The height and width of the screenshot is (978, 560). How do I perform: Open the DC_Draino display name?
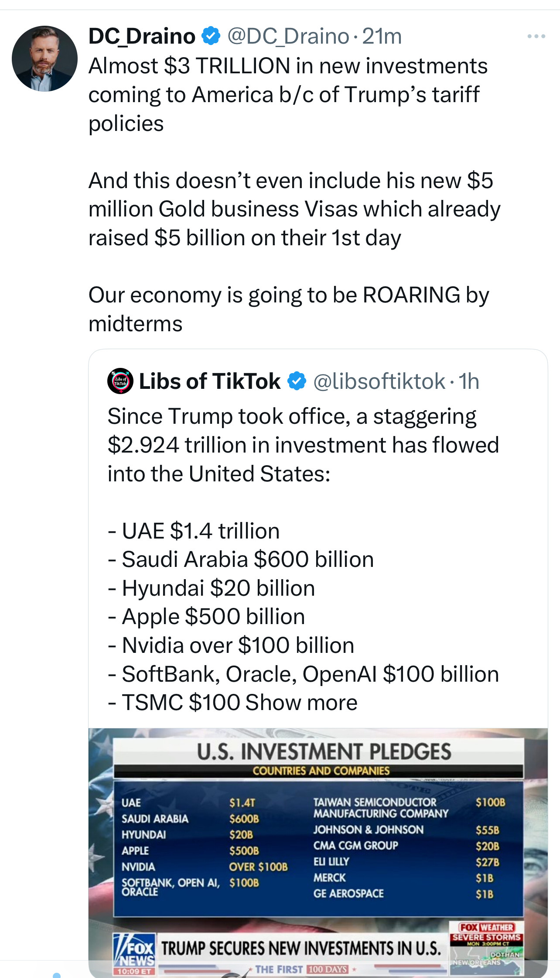142,36
